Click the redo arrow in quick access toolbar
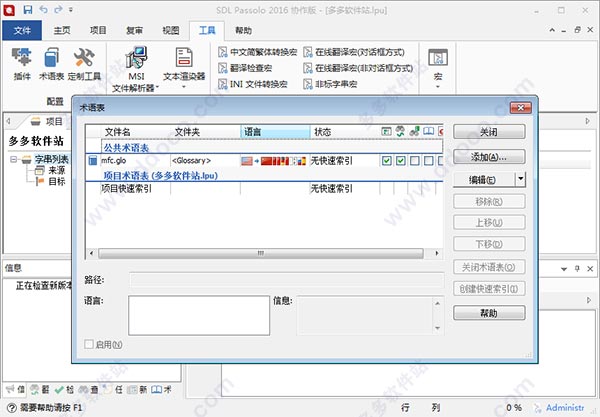600x417 pixels. [x=58, y=10]
